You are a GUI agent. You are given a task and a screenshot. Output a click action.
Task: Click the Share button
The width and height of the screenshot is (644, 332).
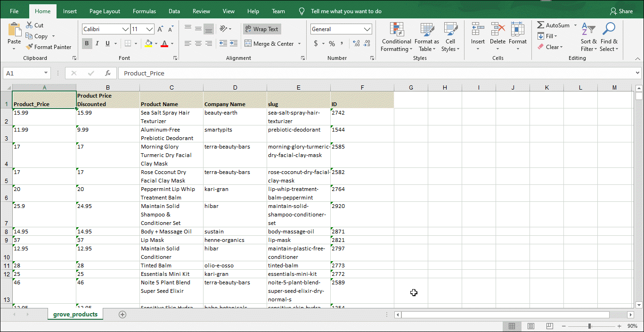click(x=621, y=11)
